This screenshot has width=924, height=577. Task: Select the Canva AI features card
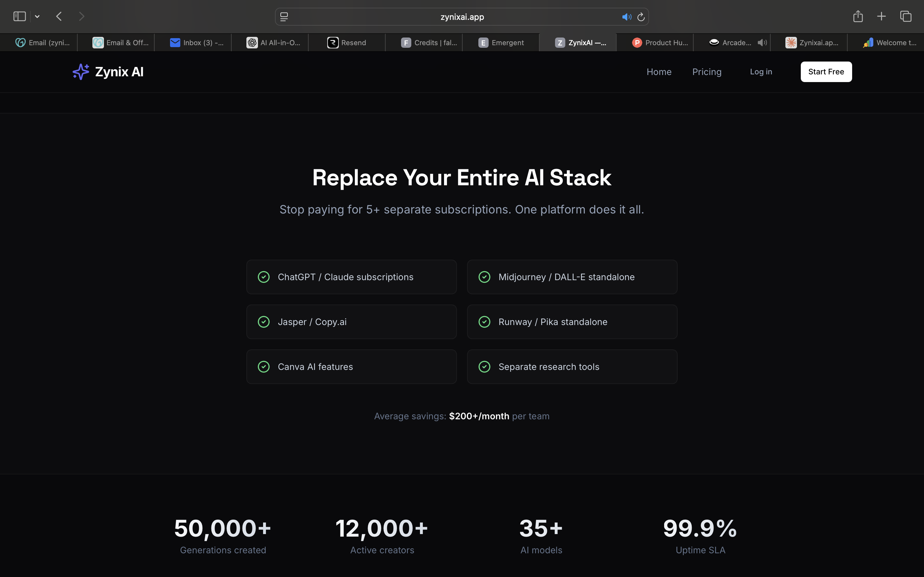(x=351, y=367)
